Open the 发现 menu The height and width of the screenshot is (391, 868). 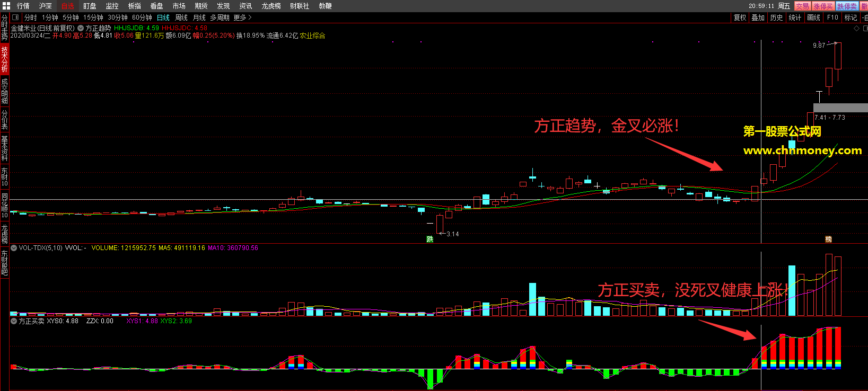pyautogui.click(x=224, y=6)
